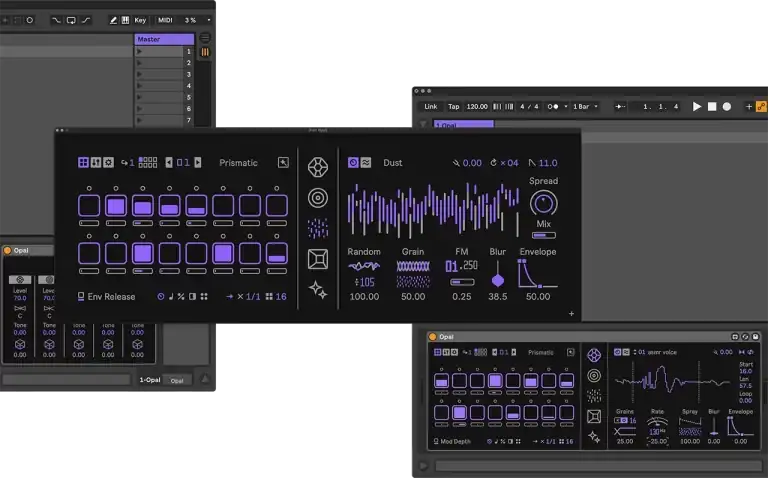The height and width of the screenshot is (478, 768).
Task: Open the Prismatic preset name
Action: click(x=239, y=163)
